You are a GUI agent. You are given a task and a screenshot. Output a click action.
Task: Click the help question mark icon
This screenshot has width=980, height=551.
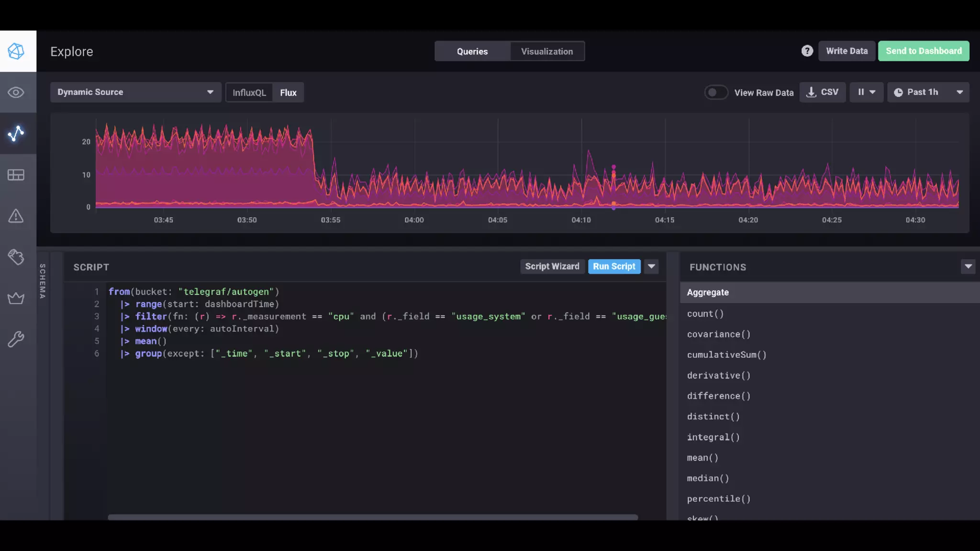pyautogui.click(x=807, y=51)
